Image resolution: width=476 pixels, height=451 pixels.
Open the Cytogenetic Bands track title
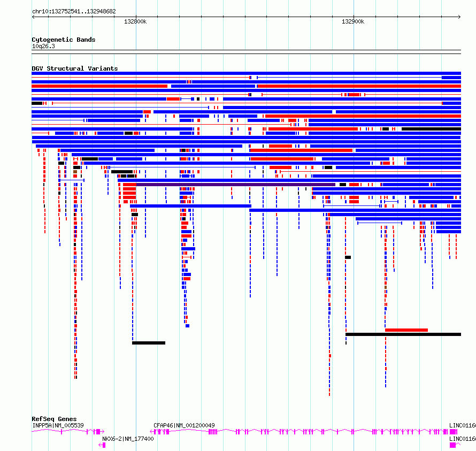tap(64, 40)
